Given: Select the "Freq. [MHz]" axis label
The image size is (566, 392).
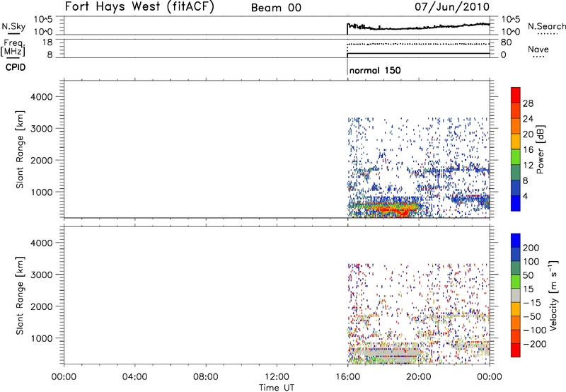Looking at the screenshot, I should click(13, 48).
